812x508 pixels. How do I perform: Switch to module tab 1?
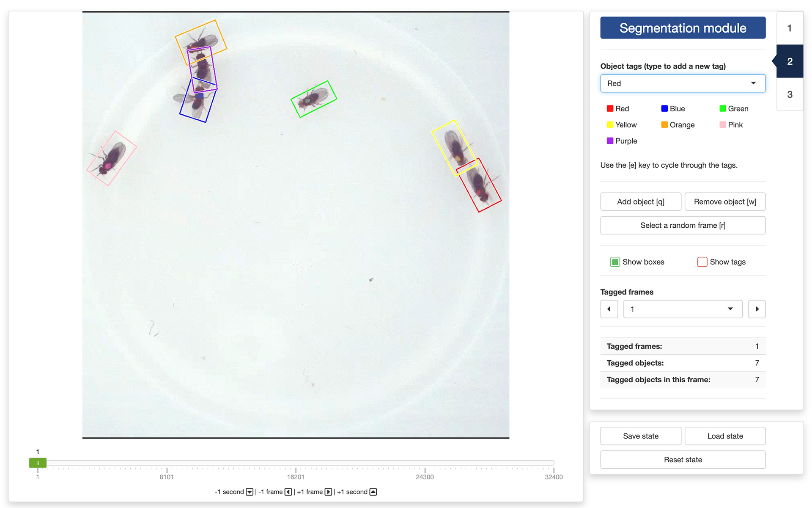(790, 28)
